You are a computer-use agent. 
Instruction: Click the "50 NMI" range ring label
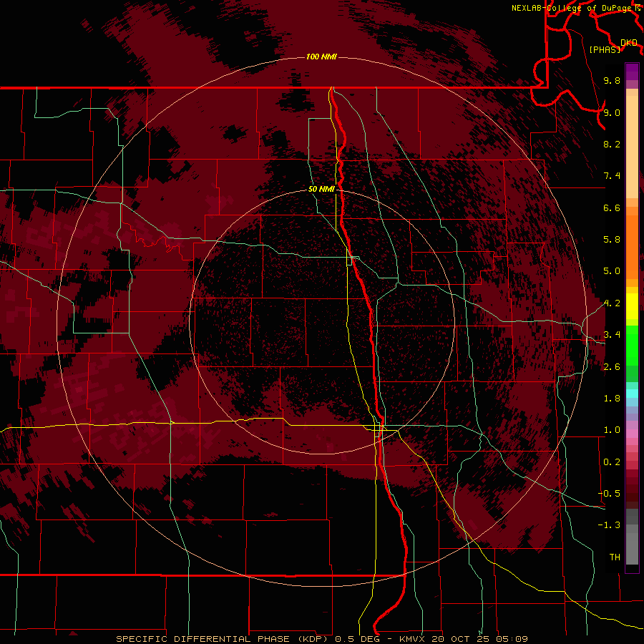(x=321, y=189)
